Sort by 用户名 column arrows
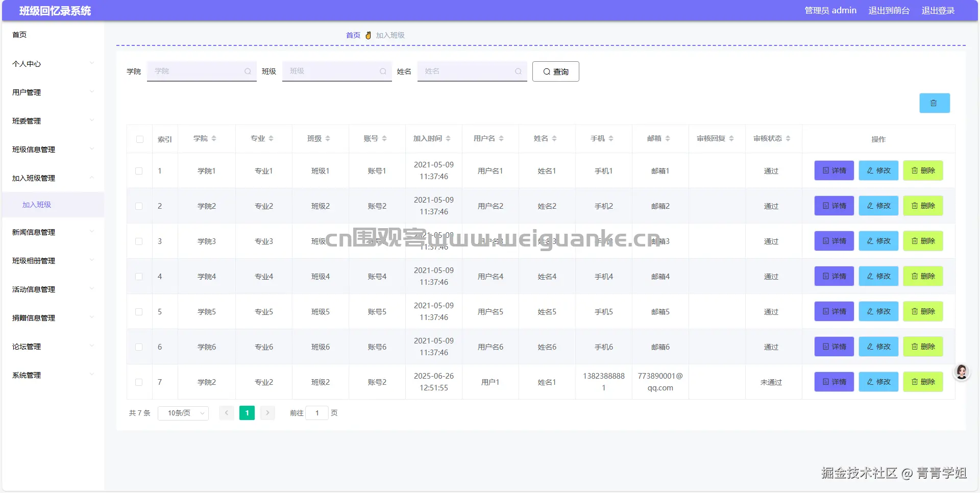This screenshot has width=980, height=493. point(501,138)
